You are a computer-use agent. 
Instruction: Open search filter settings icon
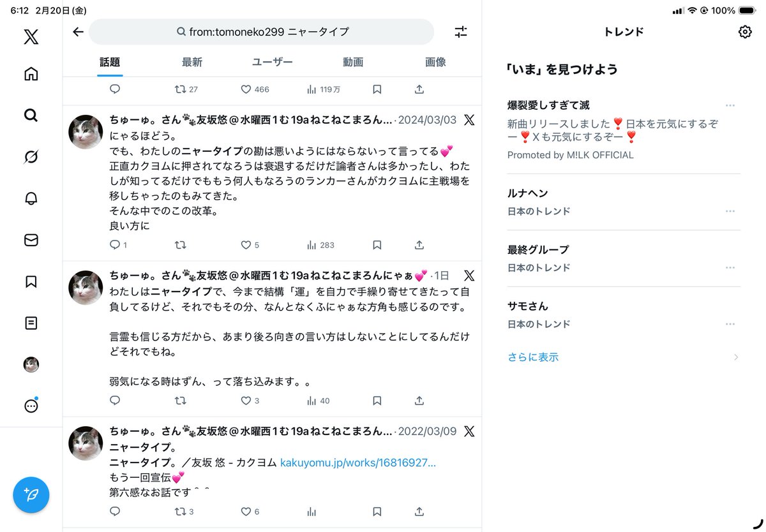(461, 32)
